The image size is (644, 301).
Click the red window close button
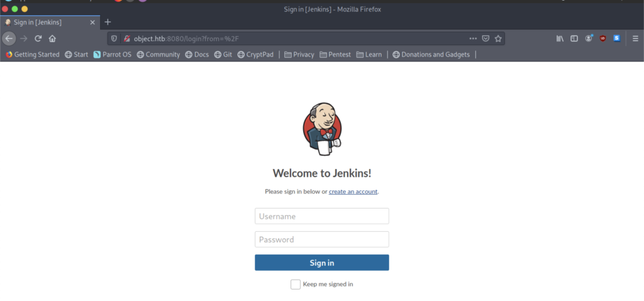(5, 9)
